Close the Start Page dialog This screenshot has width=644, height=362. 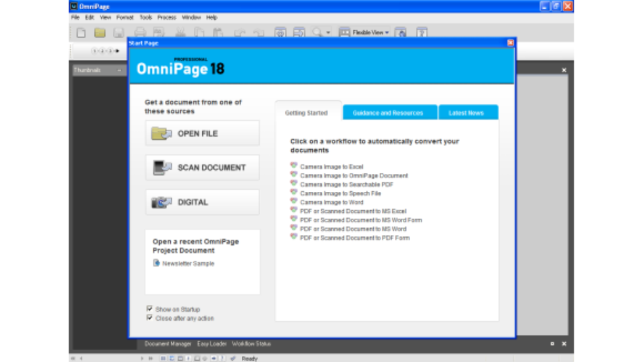(510, 43)
